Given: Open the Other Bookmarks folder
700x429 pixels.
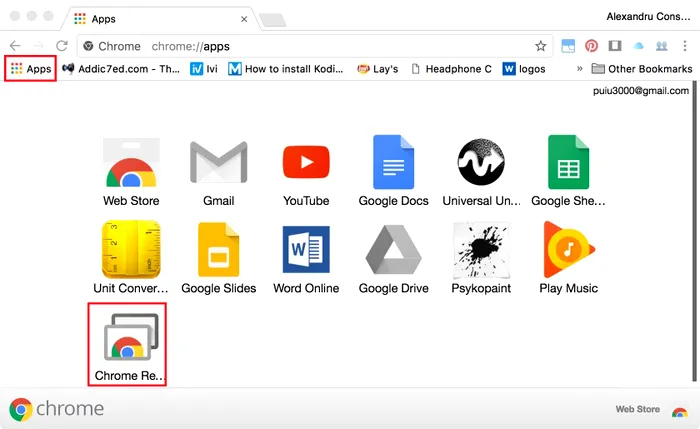Looking at the screenshot, I should [642, 69].
